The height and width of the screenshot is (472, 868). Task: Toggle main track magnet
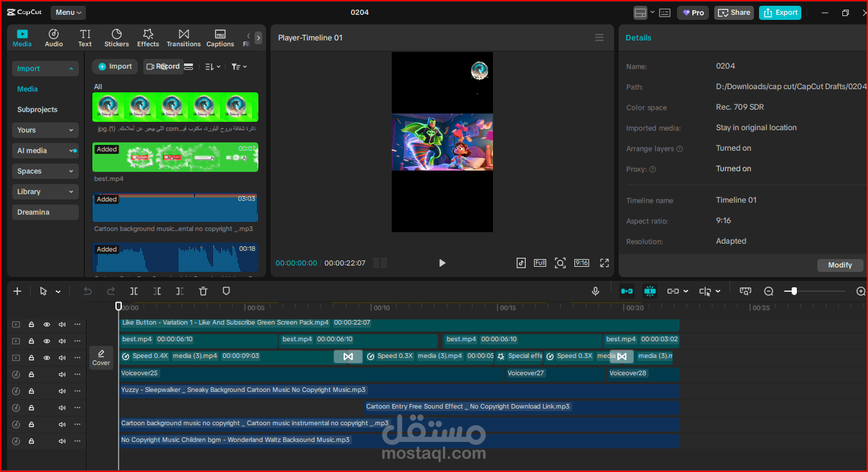626,291
